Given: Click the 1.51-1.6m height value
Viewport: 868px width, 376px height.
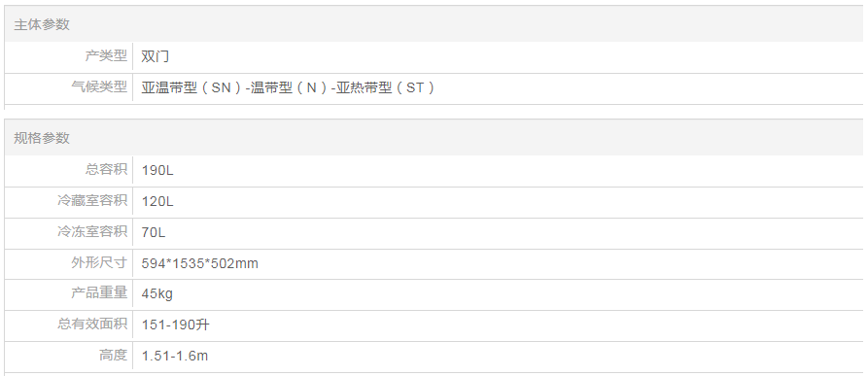Looking at the screenshot, I should 175,356.
